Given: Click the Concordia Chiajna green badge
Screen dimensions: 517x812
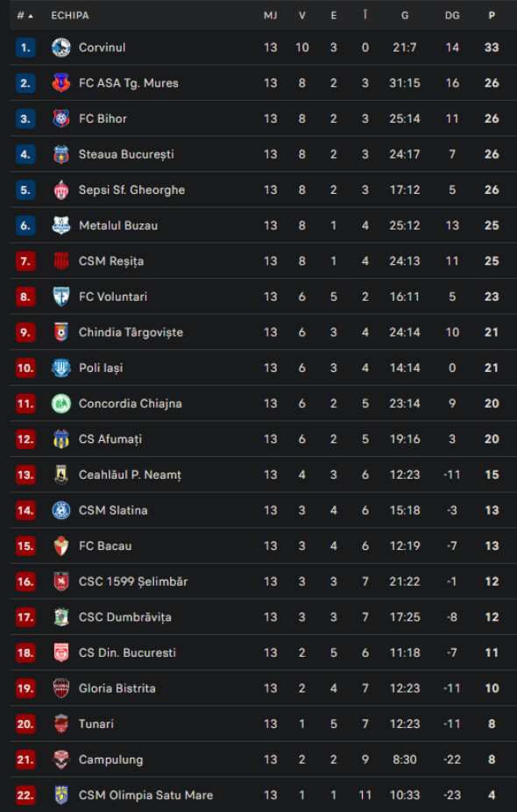Looking at the screenshot, I should click(x=60, y=403).
